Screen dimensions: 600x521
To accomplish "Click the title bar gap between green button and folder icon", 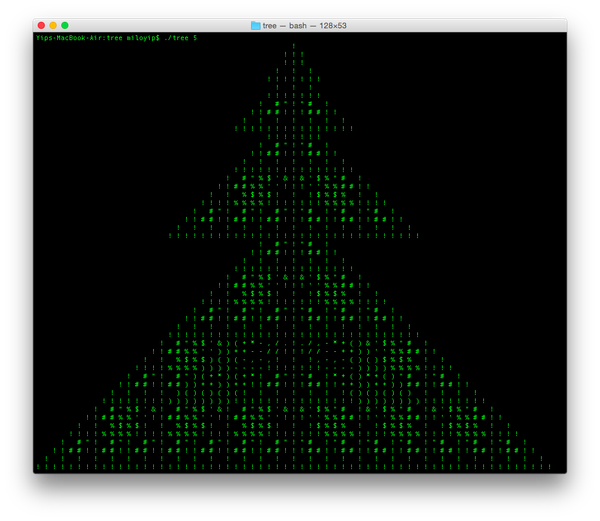I will coord(160,25).
